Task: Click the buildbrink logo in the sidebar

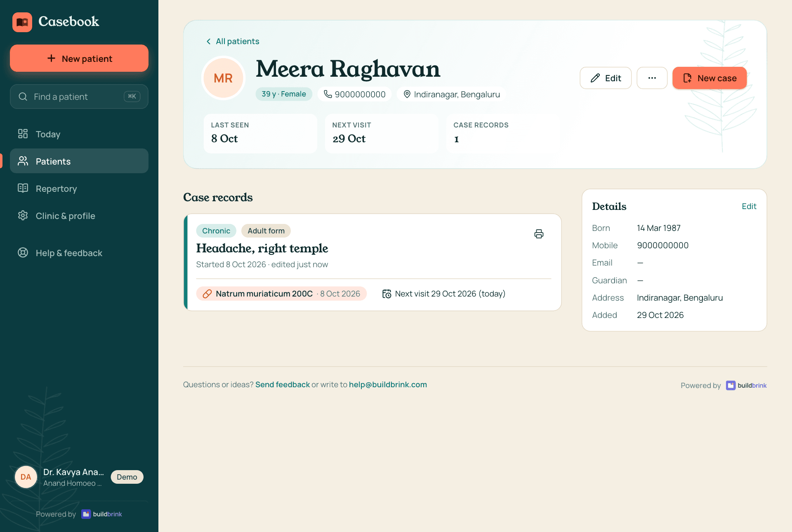Action: click(x=101, y=514)
